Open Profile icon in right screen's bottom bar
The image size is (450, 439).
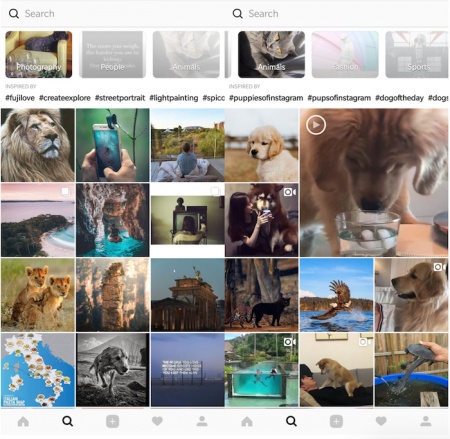426,421
